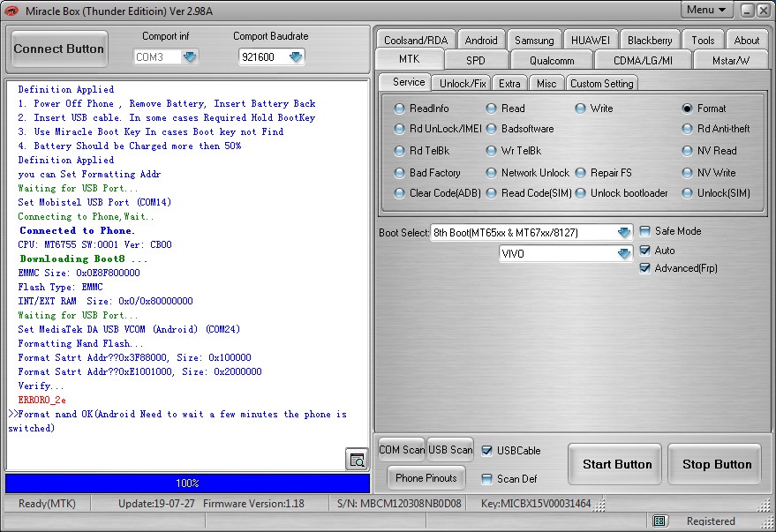Click the Start Button
776x532 pixels.
coord(616,464)
